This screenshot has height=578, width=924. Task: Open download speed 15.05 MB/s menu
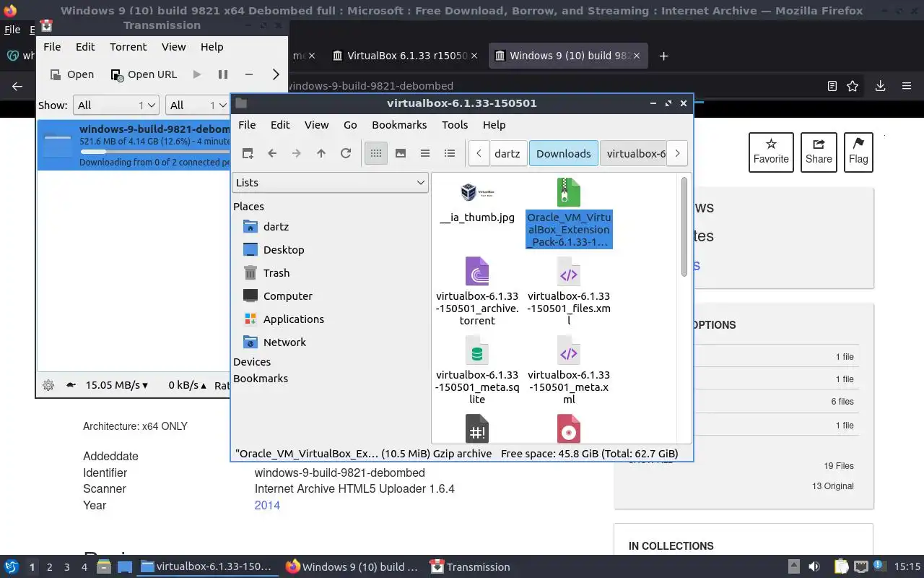point(116,386)
